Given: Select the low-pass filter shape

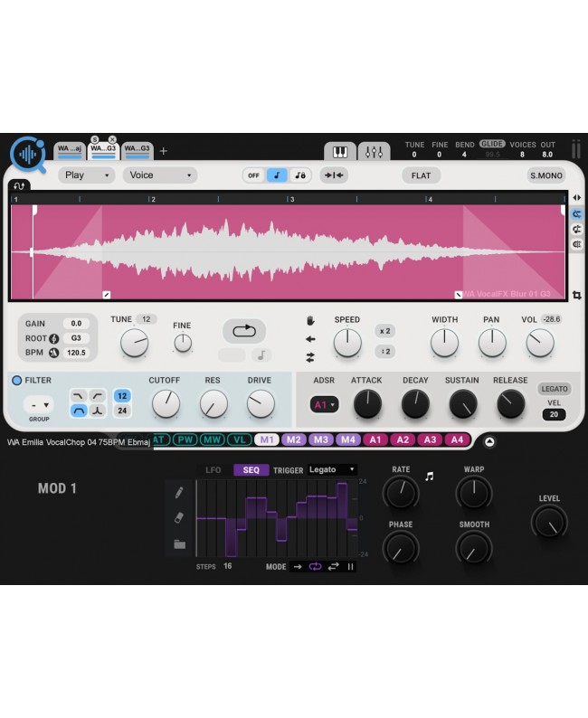Looking at the screenshot, I should pos(79,396).
